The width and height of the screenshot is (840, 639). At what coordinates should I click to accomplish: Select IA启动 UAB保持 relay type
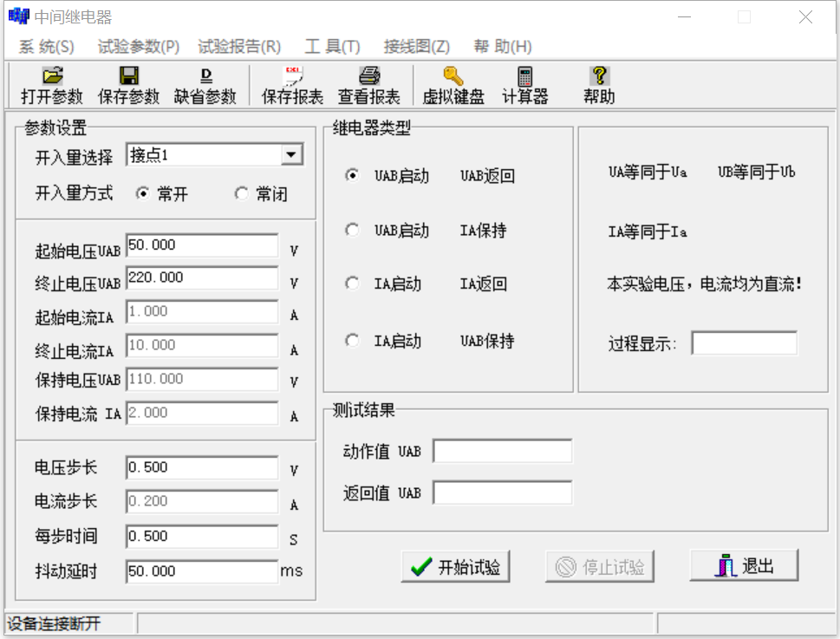[353, 341]
